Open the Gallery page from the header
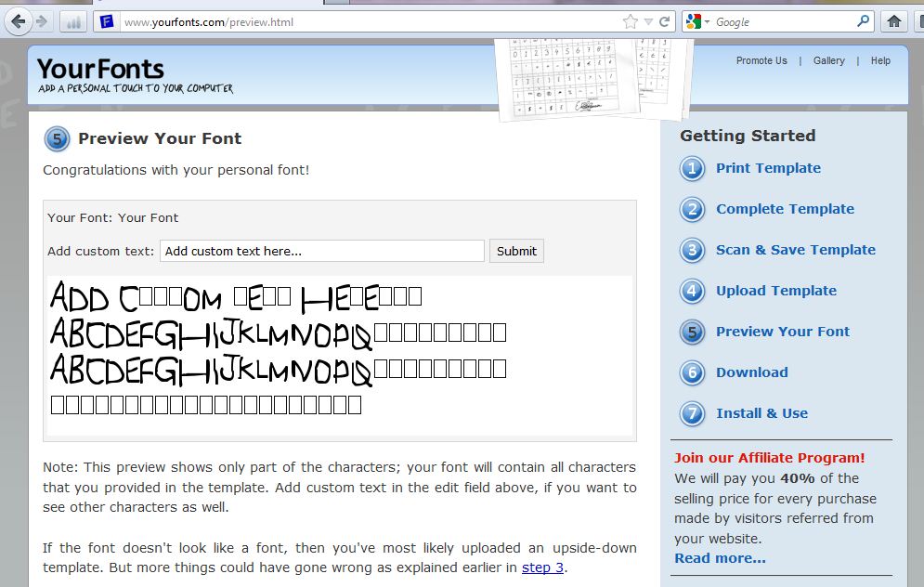 (x=828, y=60)
